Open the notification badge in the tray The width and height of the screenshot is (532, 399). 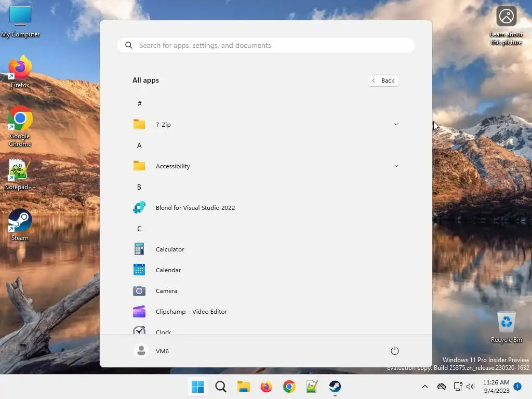pos(517,387)
